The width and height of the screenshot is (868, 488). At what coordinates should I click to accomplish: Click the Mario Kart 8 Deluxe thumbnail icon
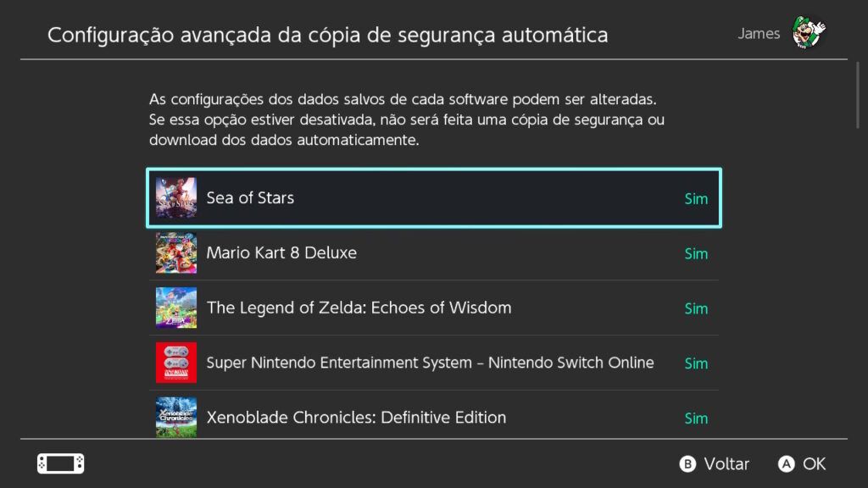pyautogui.click(x=175, y=252)
